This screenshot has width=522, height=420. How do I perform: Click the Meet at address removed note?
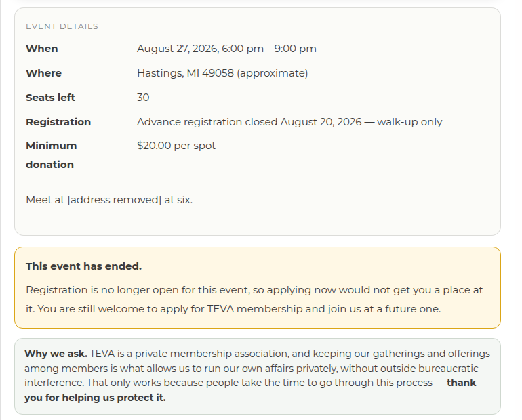[109, 200]
